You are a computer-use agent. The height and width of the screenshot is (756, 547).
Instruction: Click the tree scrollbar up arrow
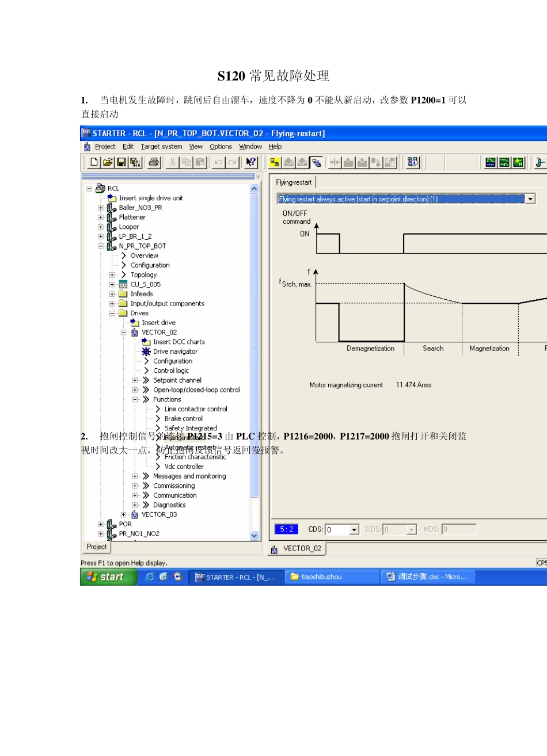[254, 189]
